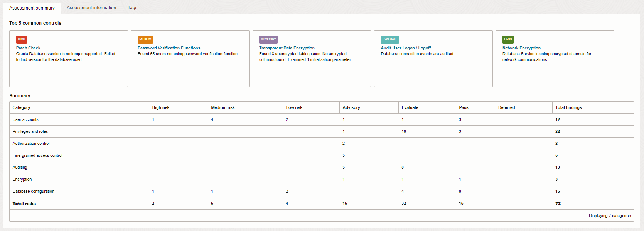Click the 'Found 8 unencrypted tablespaces' description
Image resolution: width=644 pixels, height=231 pixels.
tap(305, 57)
